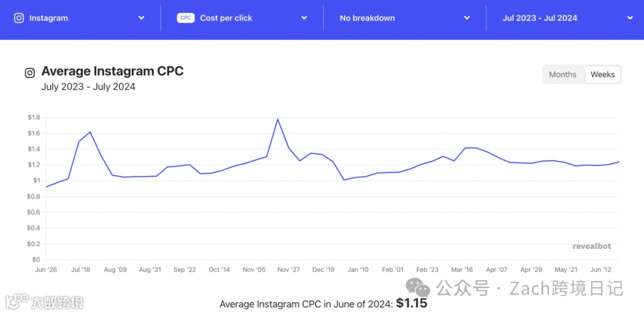This screenshot has height=314, width=644.
Task: Click the revealbot watermark logo
Action: 592,246
